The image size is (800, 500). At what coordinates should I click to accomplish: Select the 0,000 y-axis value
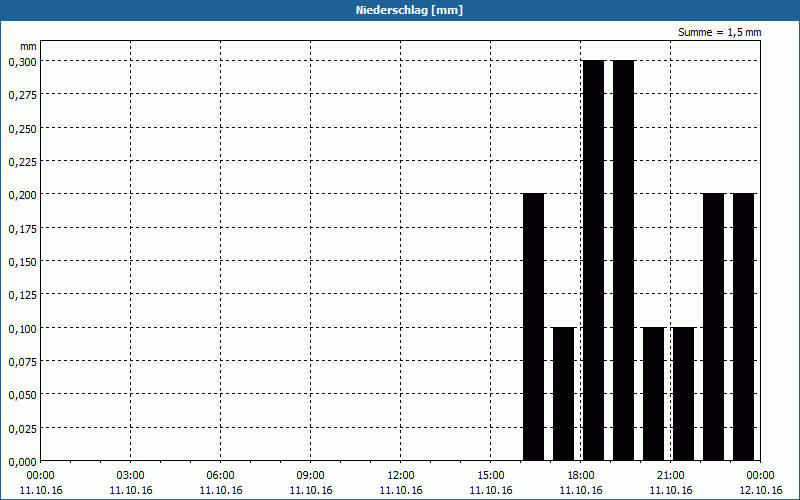pos(22,462)
